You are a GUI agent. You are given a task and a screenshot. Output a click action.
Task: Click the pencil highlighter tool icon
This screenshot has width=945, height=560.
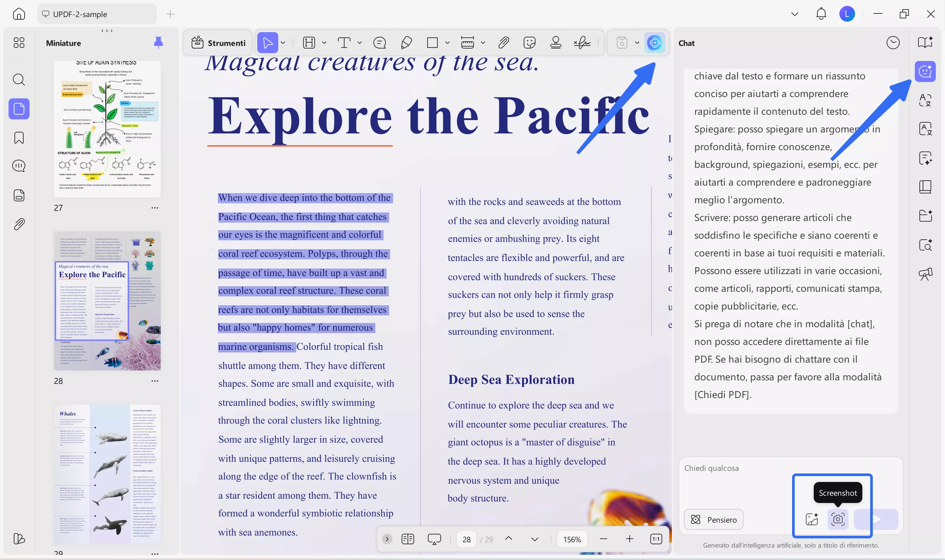(406, 43)
